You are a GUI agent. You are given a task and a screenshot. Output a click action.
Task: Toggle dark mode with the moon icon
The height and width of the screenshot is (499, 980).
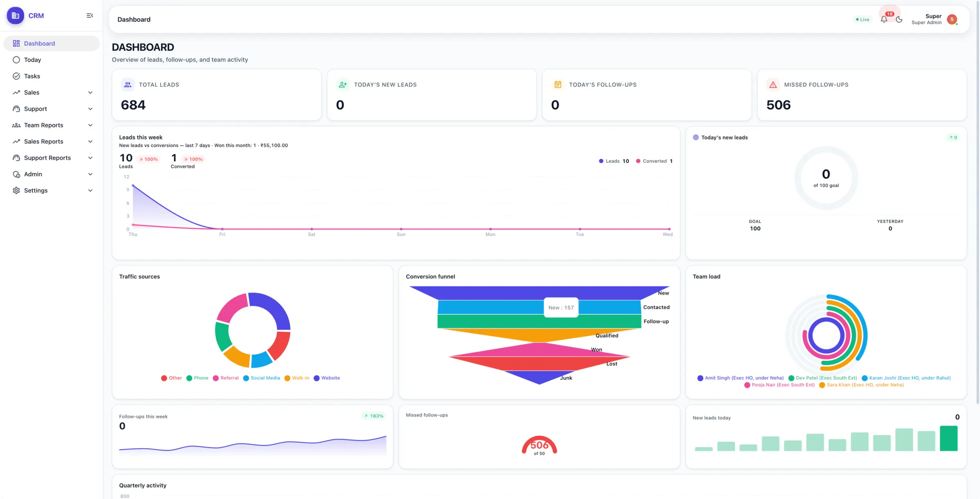click(899, 19)
